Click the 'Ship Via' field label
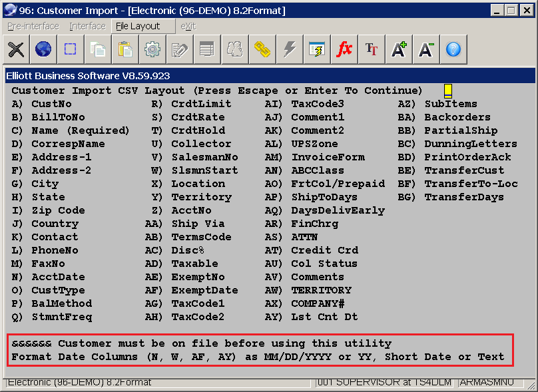The image size is (538, 392). click(198, 224)
